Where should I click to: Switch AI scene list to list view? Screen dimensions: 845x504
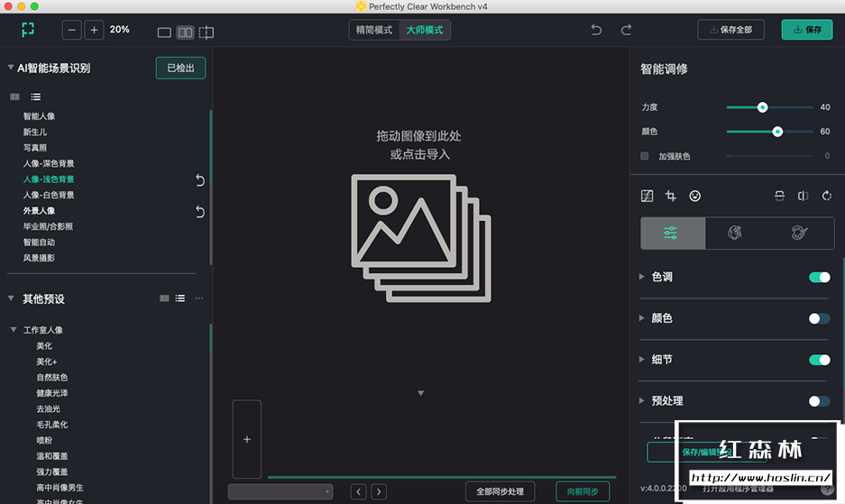[35, 97]
